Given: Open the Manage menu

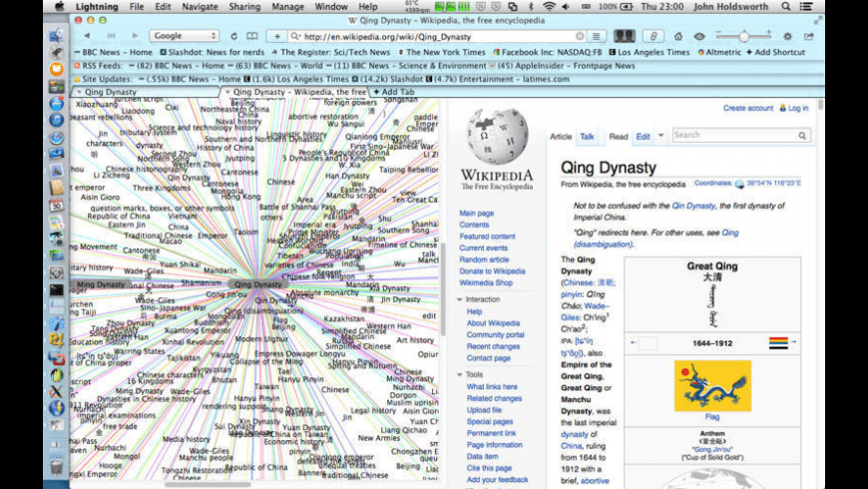Looking at the screenshot, I should point(288,7).
